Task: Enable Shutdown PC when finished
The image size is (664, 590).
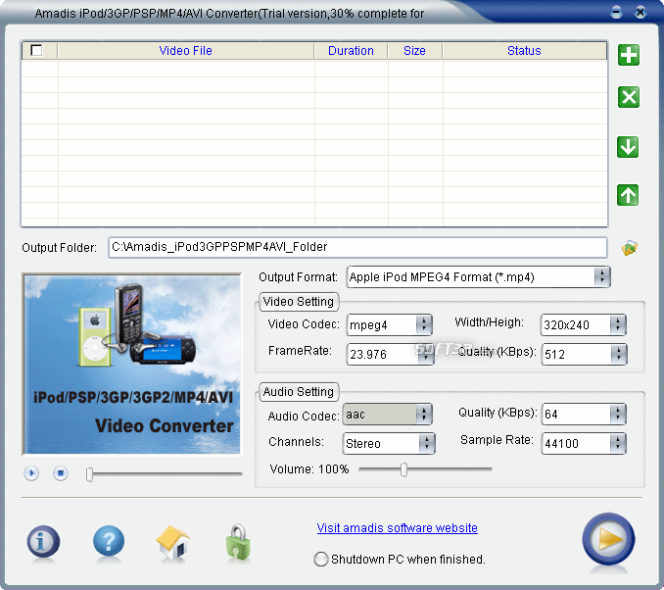Action: [321, 559]
